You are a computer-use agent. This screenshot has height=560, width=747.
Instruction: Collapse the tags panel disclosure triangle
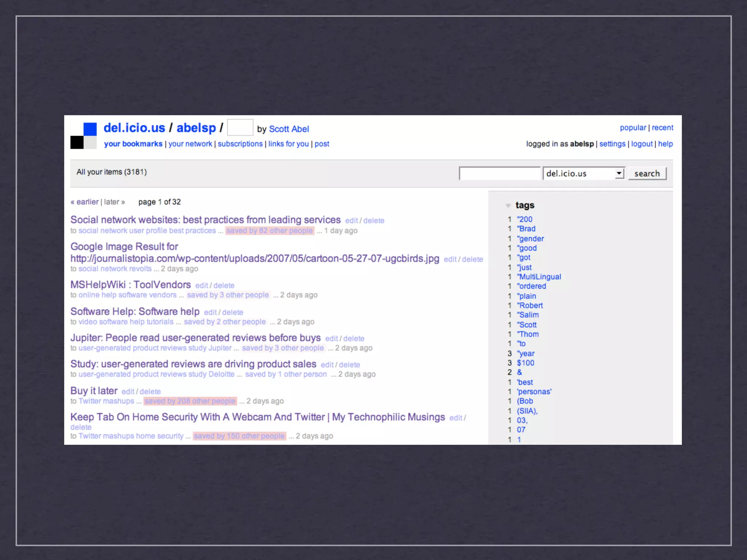pyautogui.click(x=508, y=206)
